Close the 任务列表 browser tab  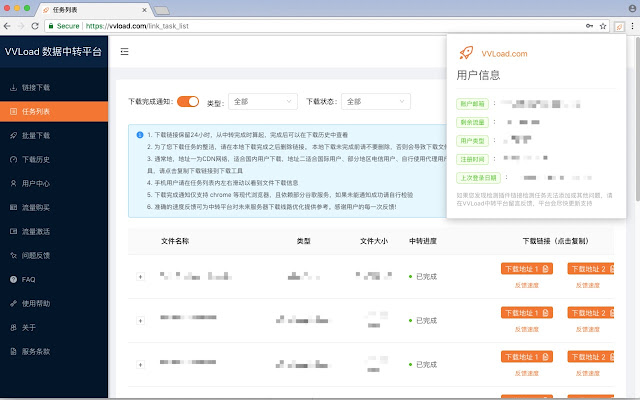coord(144,10)
